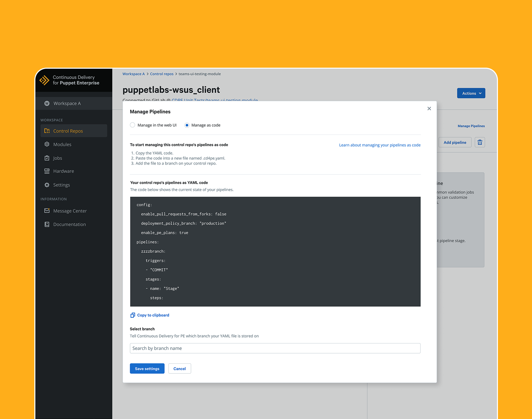Click Manage Pipelines link on page
This screenshot has width=532, height=419.
tap(471, 126)
